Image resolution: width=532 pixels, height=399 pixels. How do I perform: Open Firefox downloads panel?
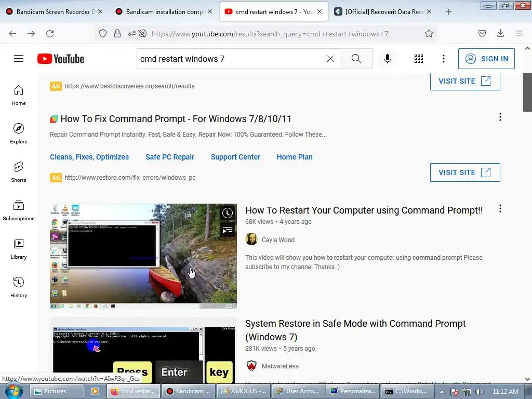click(500, 33)
